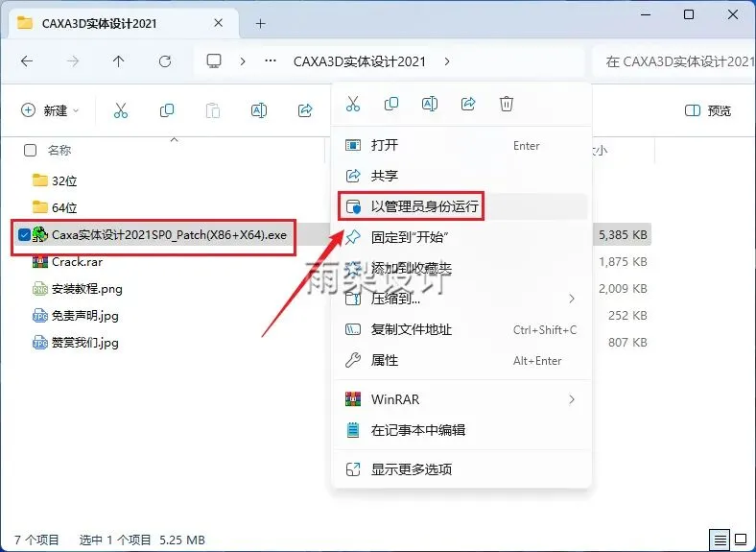Viewport: 756px width, 552px height.
Task: Toggle the 预览 preview pane
Action: click(708, 111)
